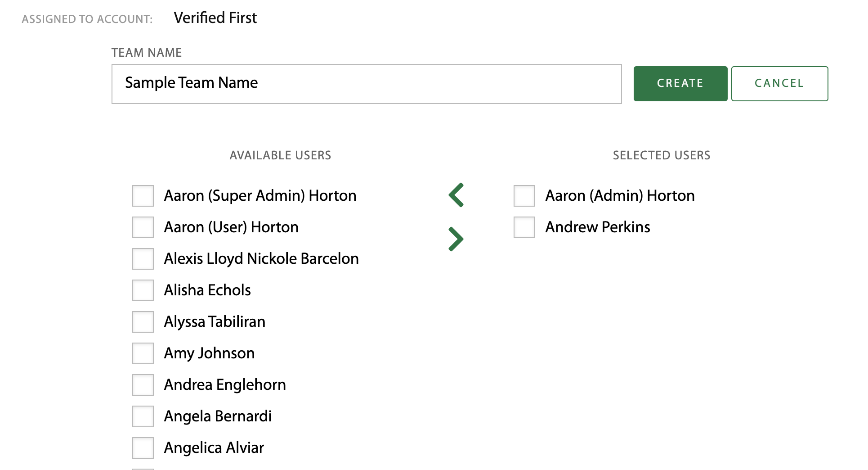Viewport: 868px width, 470px height.
Task: Check the Aaron (Super Admin) Horton checkbox
Action: point(143,196)
